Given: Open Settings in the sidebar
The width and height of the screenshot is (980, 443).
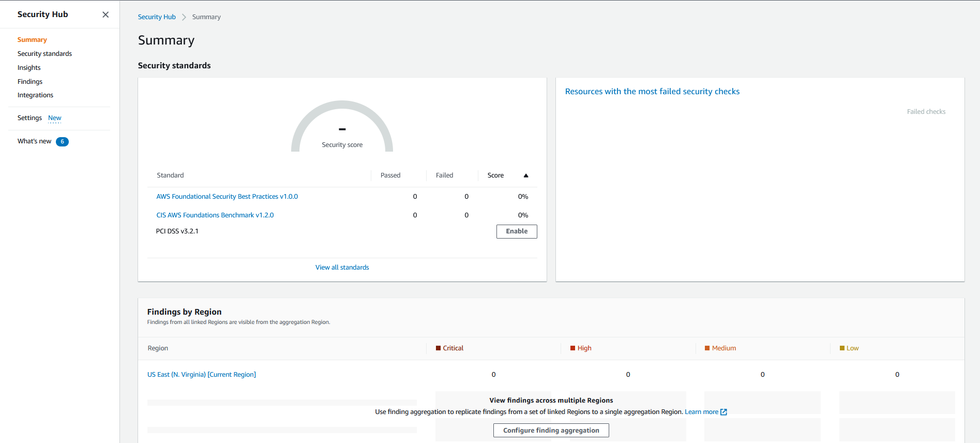Looking at the screenshot, I should point(29,118).
